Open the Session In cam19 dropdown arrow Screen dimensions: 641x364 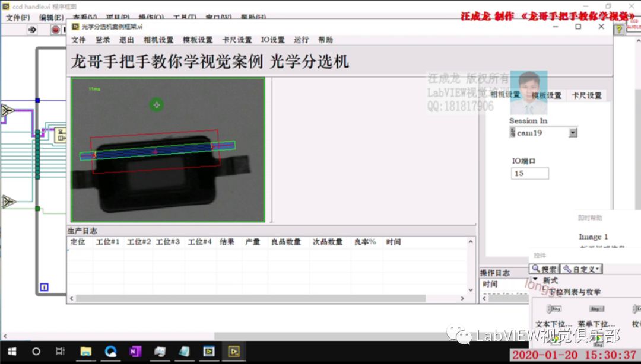pos(573,132)
